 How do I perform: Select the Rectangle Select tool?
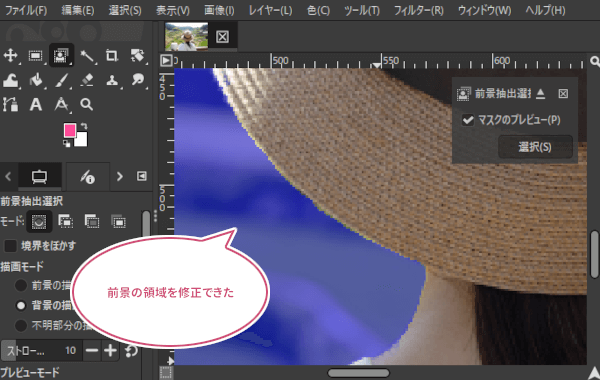[36, 56]
